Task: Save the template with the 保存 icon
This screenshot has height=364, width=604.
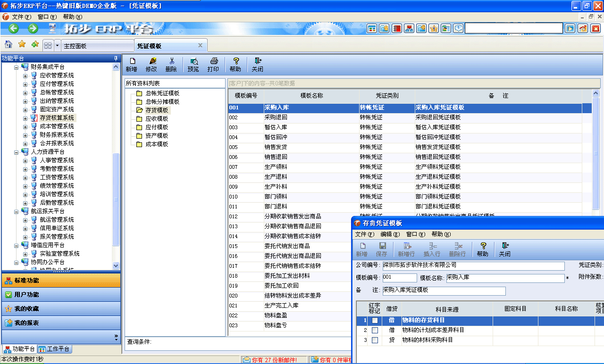Action: tap(383, 249)
